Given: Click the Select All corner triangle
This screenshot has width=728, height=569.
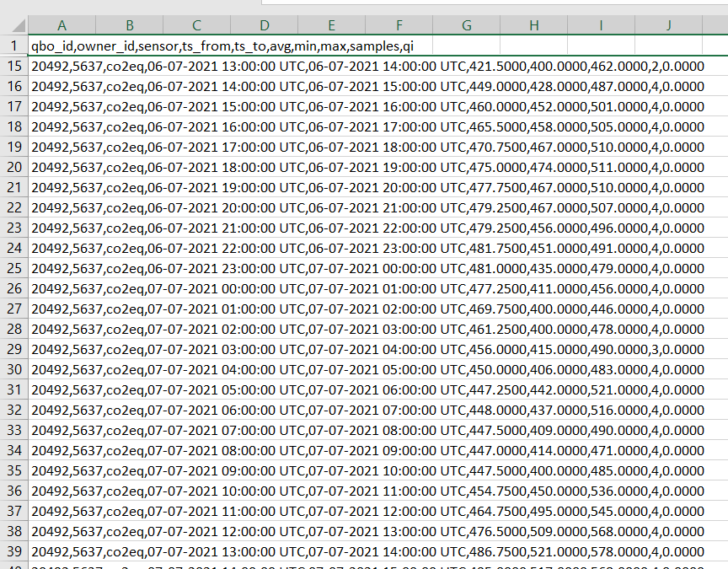Looking at the screenshot, I should [x=13, y=25].
